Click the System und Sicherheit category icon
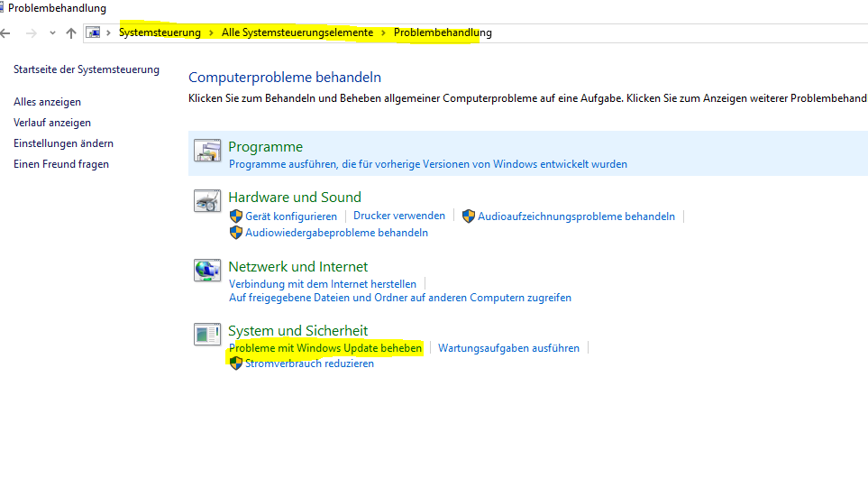Image resolution: width=868 pixels, height=497 pixels. 207,334
